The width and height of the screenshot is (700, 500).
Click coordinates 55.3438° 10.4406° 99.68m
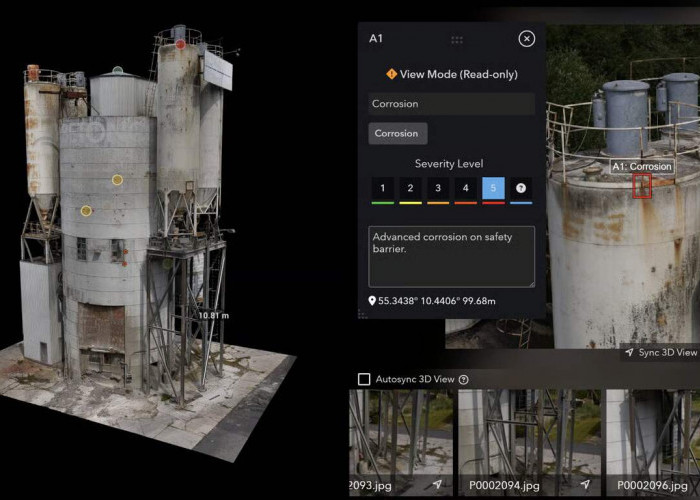437,301
